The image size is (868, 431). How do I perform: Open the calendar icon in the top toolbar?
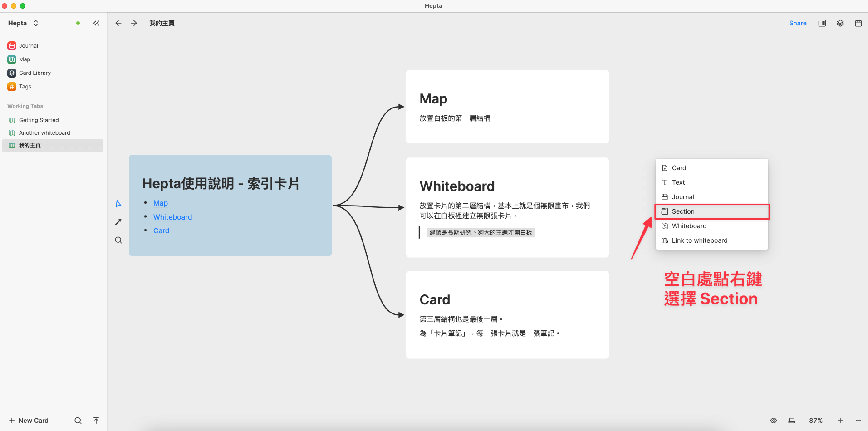(858, 23)
